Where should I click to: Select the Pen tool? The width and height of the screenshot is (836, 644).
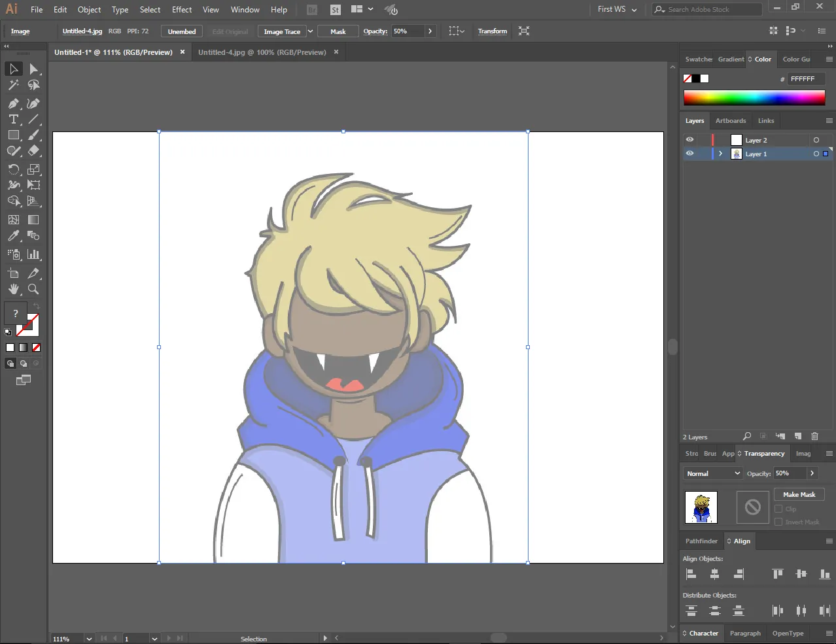(14, 103)
